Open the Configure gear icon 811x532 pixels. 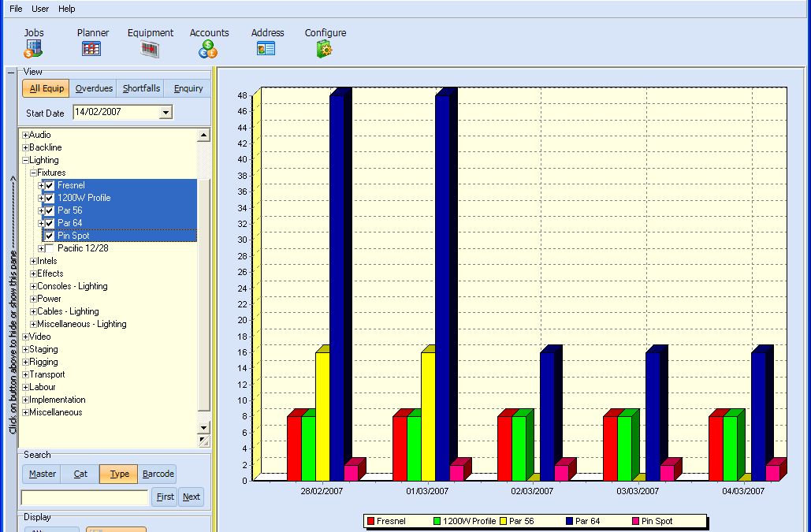coord(325,49)
